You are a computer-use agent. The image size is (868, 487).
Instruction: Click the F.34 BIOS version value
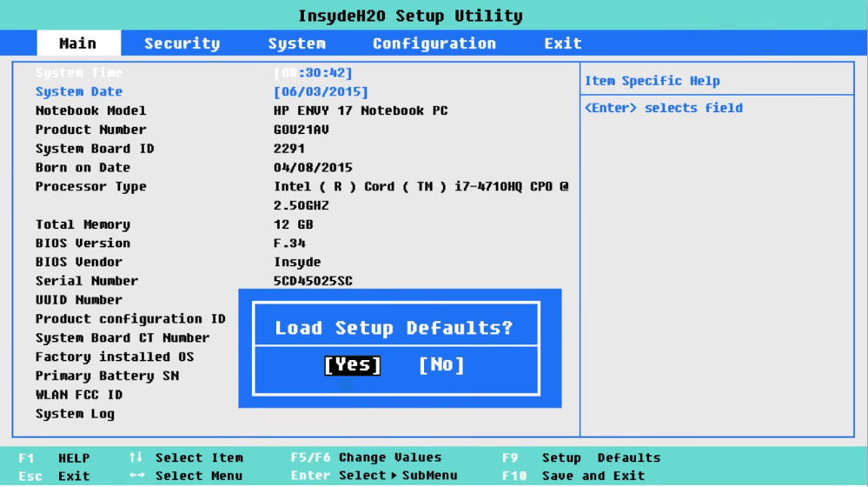click(x=289, y=243)
